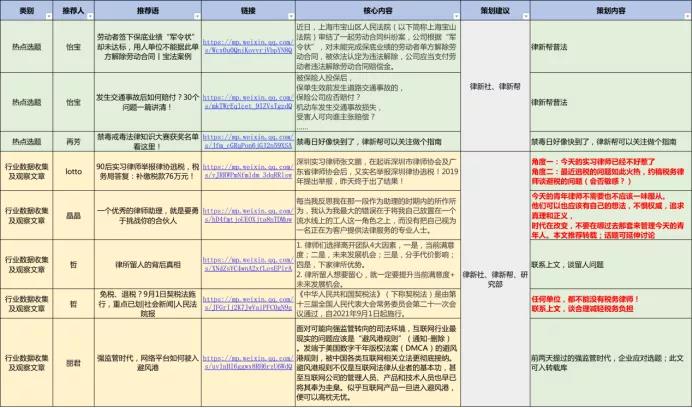Viewport: 692px width, 408px height.
Task: Select the lotto recommender cell
Action: tap(73, 171)
